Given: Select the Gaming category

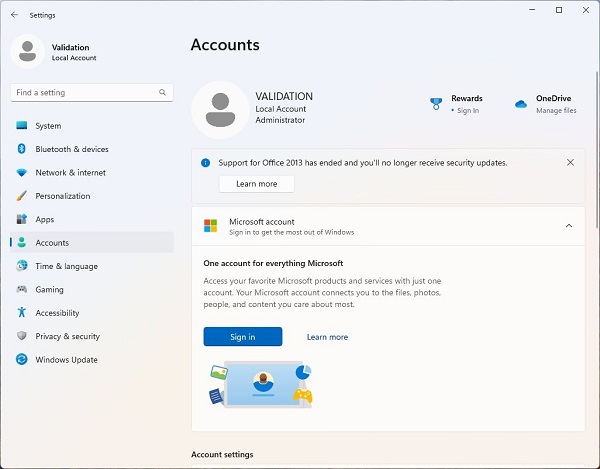Looking at the screenshot, I should coord(49,289).
